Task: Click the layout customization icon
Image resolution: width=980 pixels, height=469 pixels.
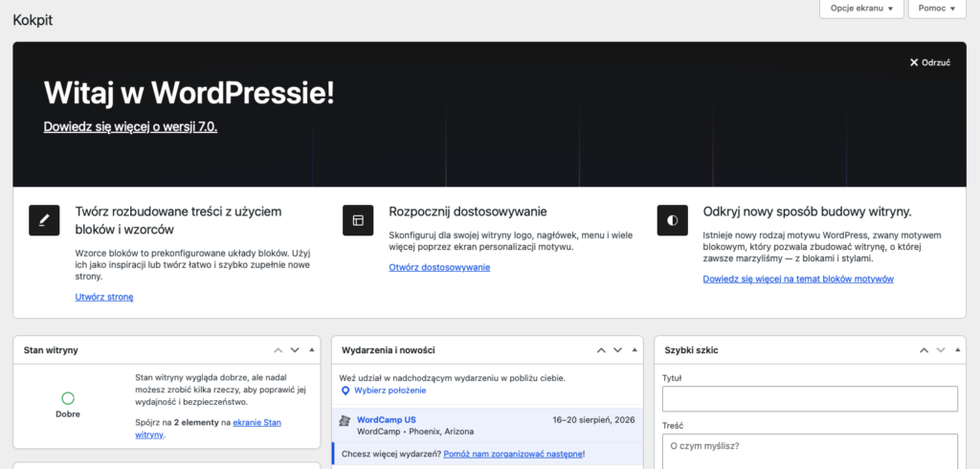Action: pyautogui.click(x=358, y=220)
